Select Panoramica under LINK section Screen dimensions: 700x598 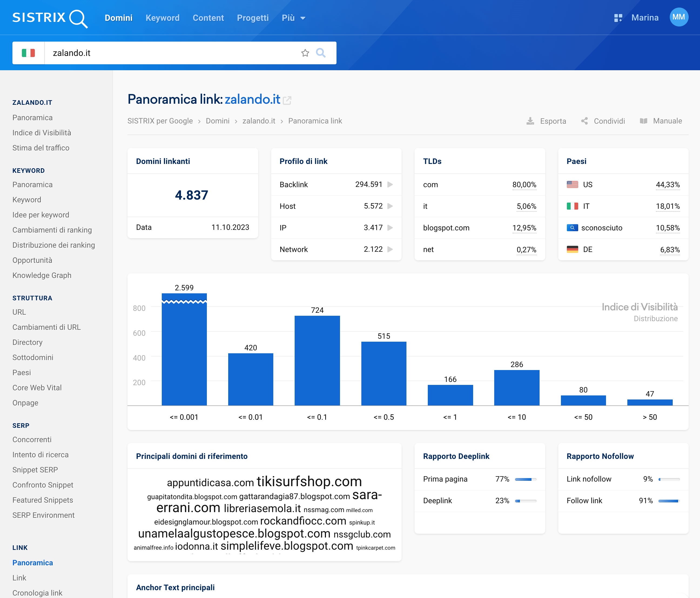point(33,563)
